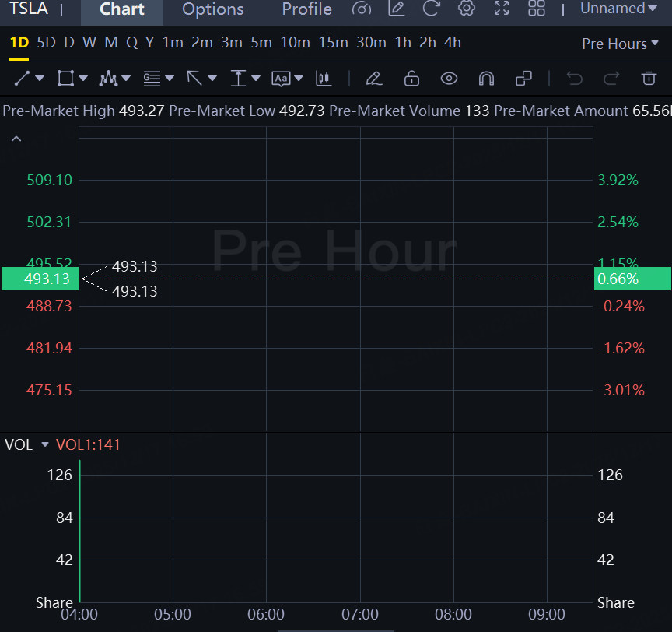Refresh the chart with reload icon
This screenshot has height=632, width=672.
click(x=431, y=9)
